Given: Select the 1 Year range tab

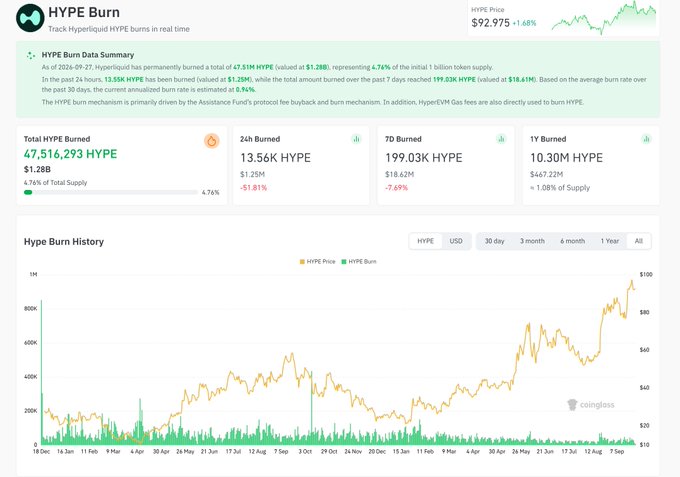Looking at the screenshot, I should click(x=610, y=241).
